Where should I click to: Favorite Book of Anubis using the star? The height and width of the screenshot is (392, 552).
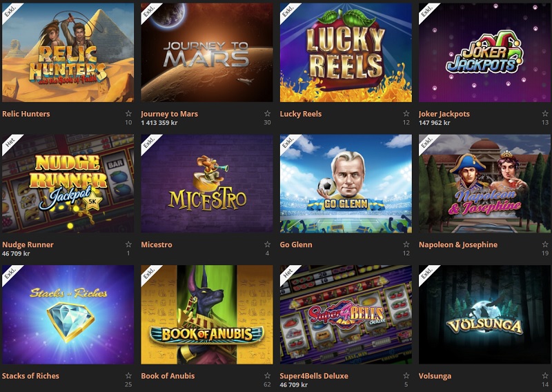267,375
